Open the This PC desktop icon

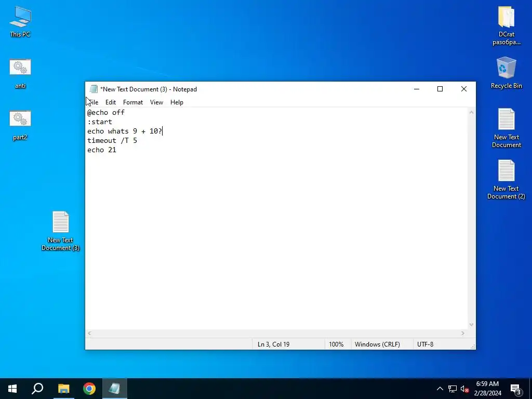[x=20, y=21]
